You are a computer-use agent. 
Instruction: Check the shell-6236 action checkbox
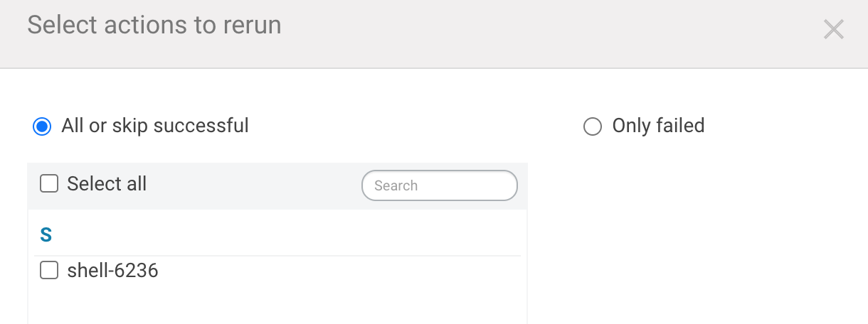coord(49,271)
